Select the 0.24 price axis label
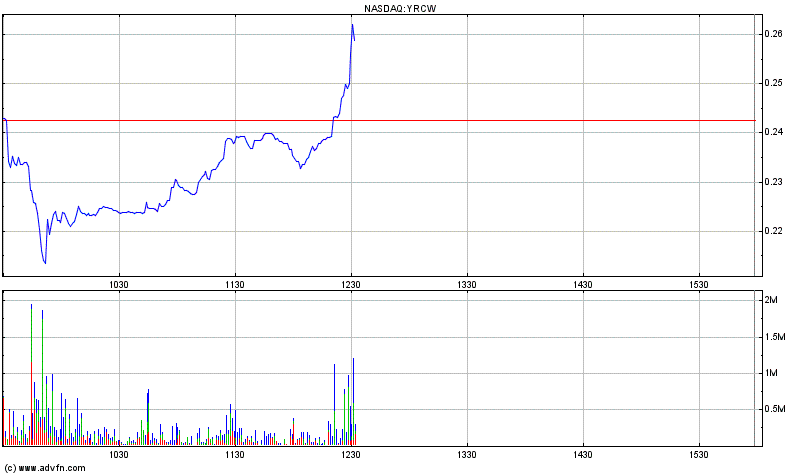Screen dimensions: 800x475 tap(773, 132)
